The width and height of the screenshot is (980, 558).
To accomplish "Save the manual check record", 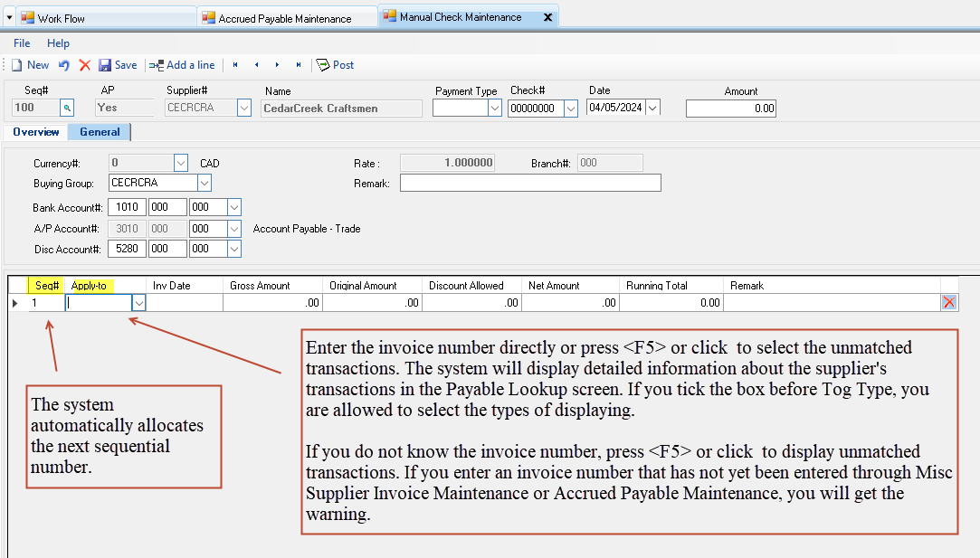I will [x=118, y=65].
